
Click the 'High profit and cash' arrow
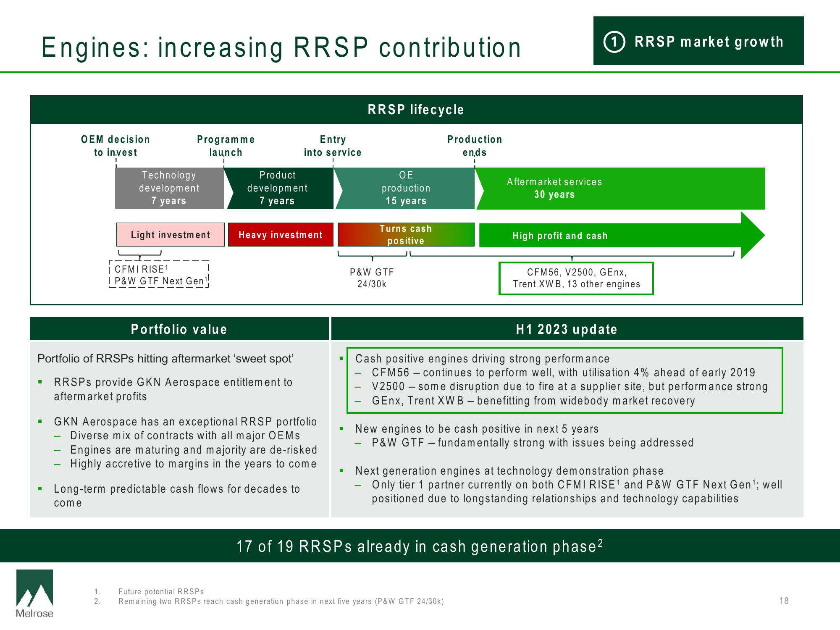[x=622, y=235]
